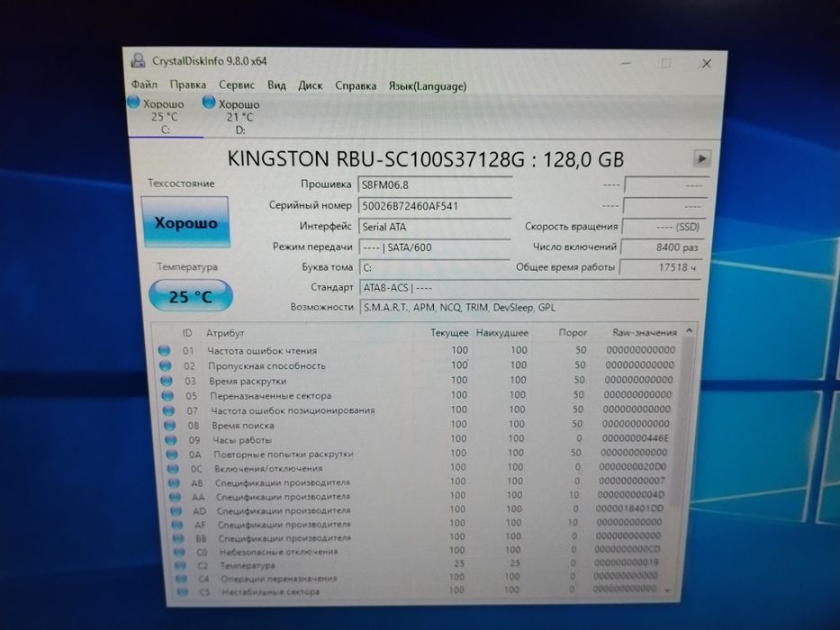Click status icon for attribute 0C

point(173,468)
